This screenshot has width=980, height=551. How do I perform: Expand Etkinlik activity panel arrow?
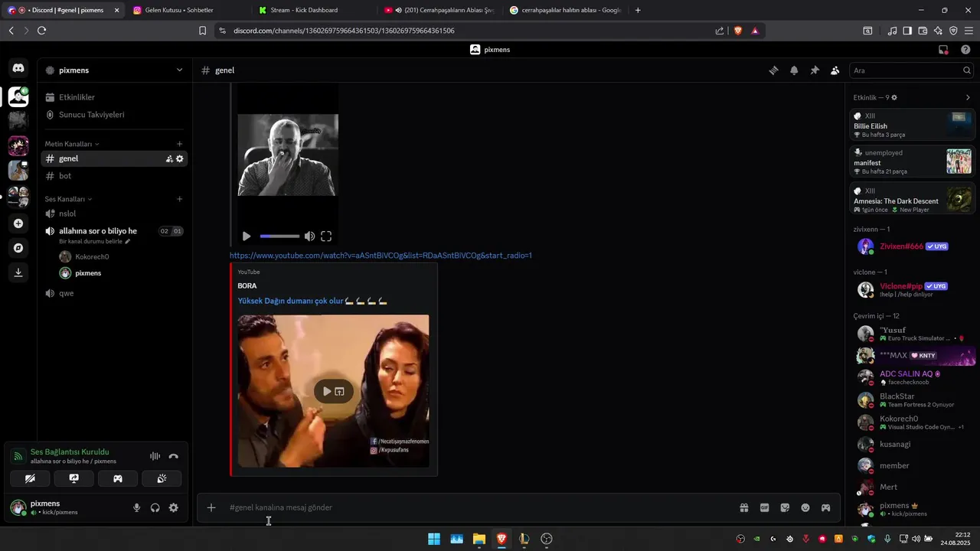[x=968, y=98]
